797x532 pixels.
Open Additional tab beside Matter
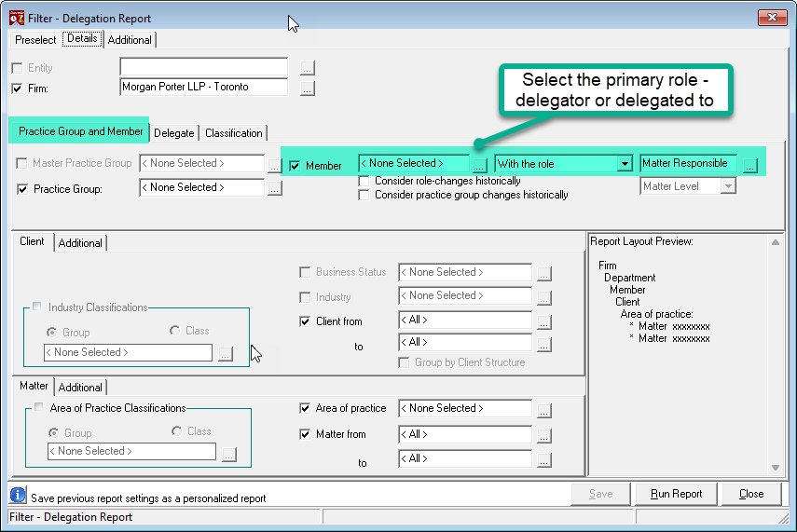click(x=80, y=388)
